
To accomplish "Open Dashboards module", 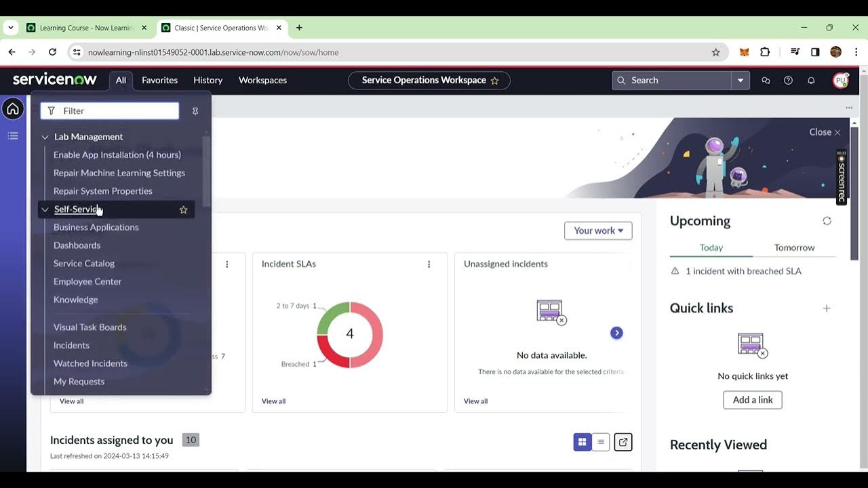I will pyautogui.click(x=77, y=245).
